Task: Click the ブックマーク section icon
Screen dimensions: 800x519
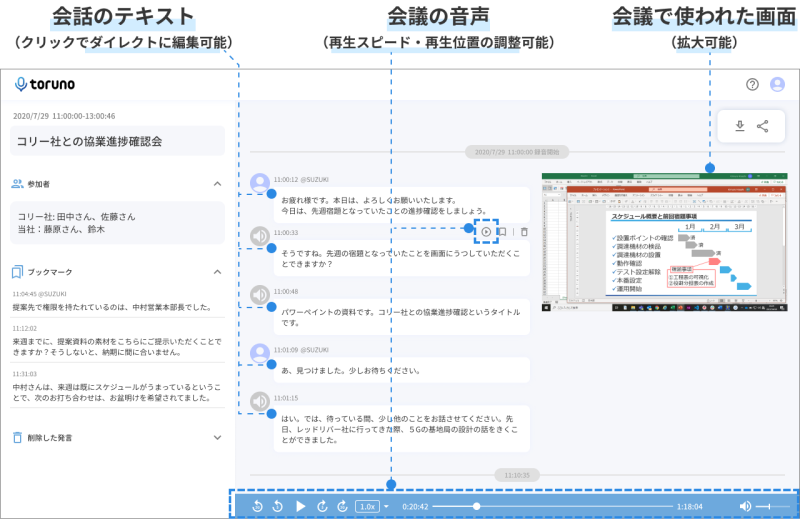Action: pyautogui.click(x=17, y=272)
